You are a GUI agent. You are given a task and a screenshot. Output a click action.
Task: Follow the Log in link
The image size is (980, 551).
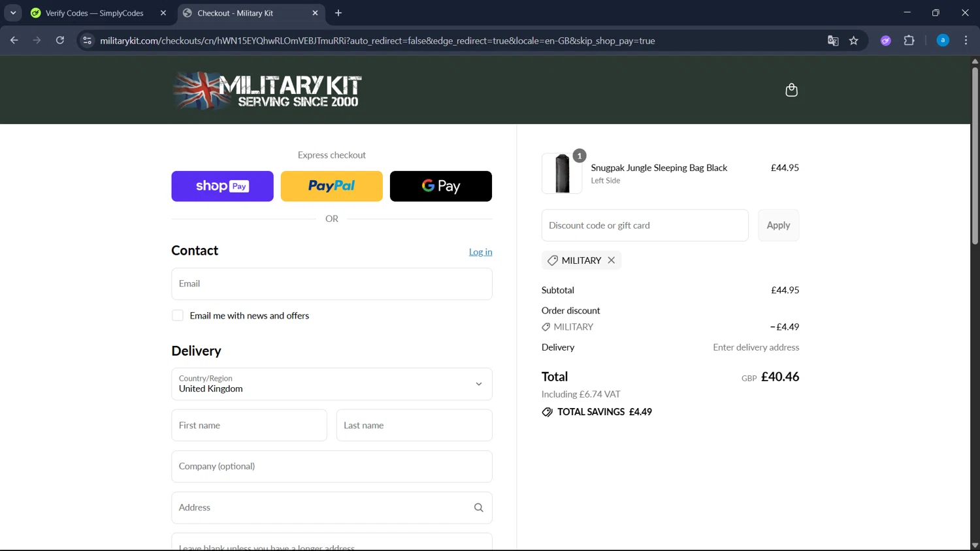pyautogui.click(x=480, y=252)
